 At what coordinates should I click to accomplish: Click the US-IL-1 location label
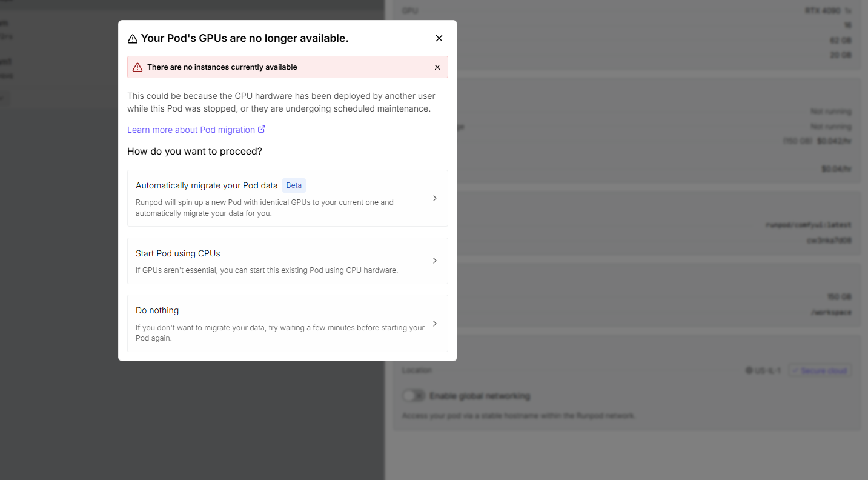768,370
